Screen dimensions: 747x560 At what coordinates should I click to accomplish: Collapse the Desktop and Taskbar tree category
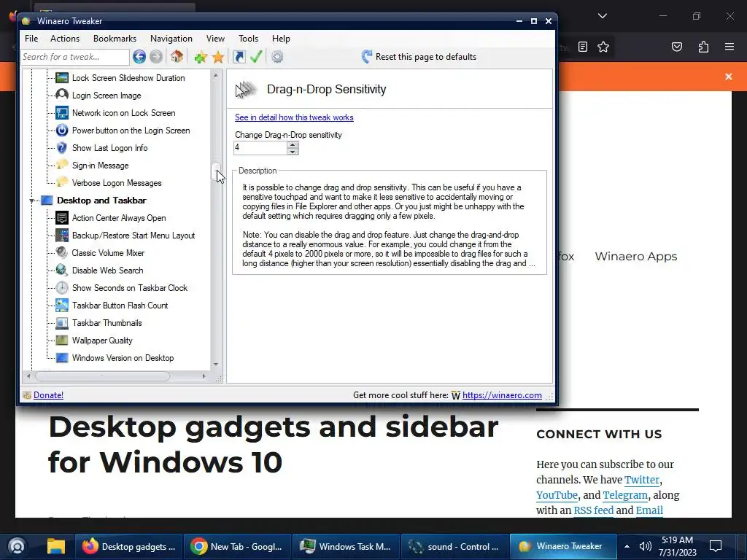point(32,201)
